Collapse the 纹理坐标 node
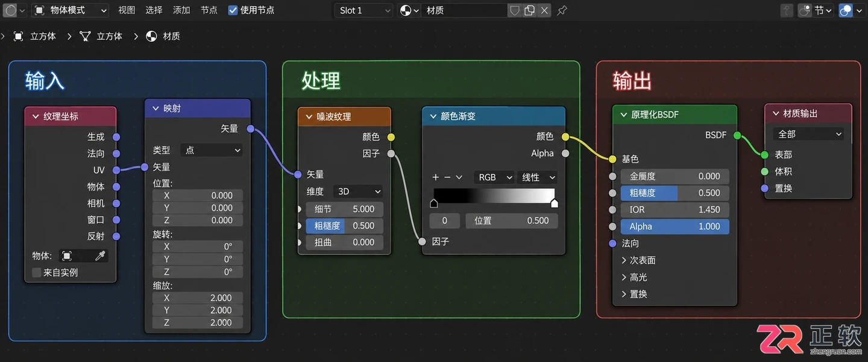868x362 pixels. (35, 116)
